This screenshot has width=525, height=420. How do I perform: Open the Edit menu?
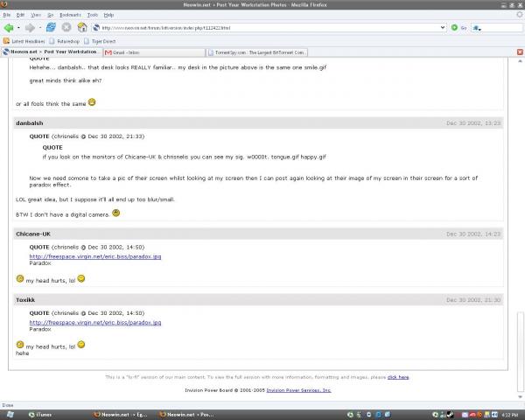[20, 15]
